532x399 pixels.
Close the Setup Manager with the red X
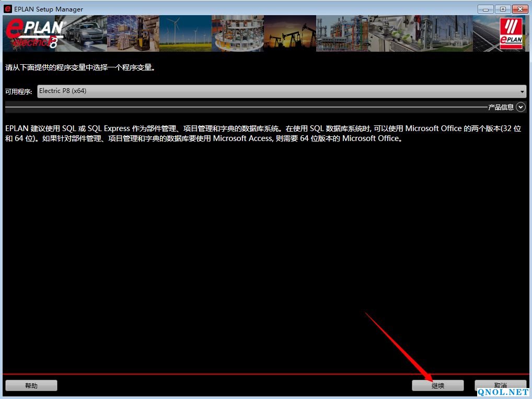520,9
